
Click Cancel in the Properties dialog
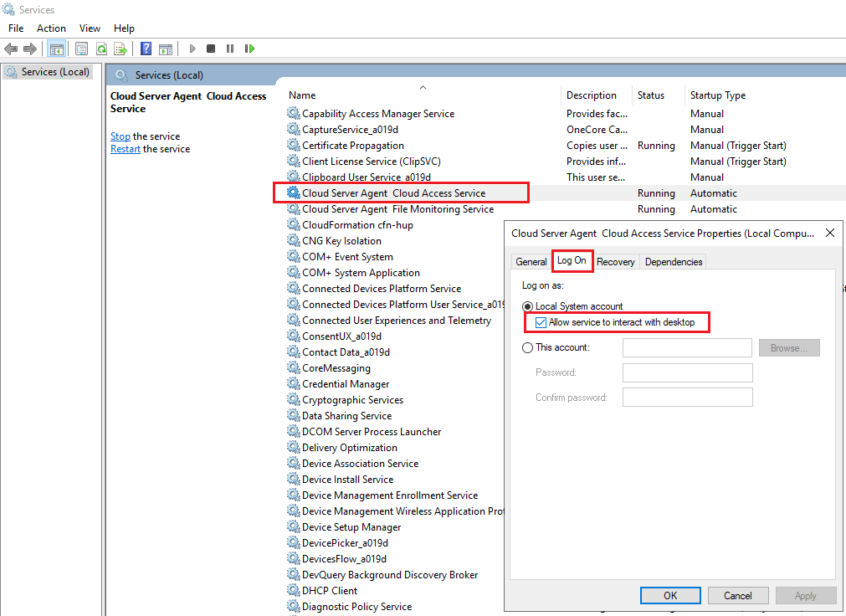tap(738, 595)
